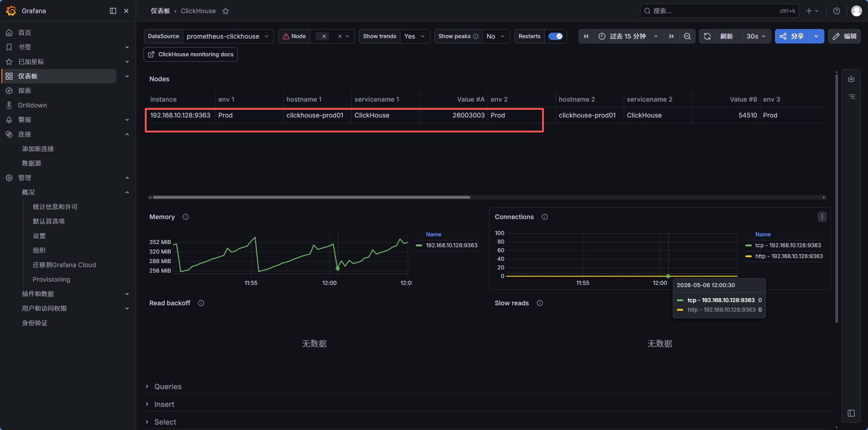868x430 pixels.
Task: Open the Connections panel menu
Action: (x=822, y=217)
